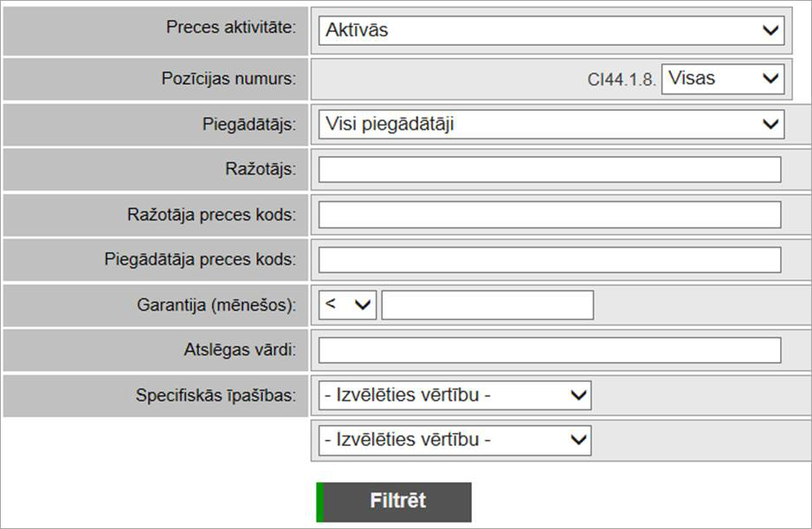Screen dimensions: 812x529
Task: Click the Preces aktivitāte label
Action: point(230,27)
